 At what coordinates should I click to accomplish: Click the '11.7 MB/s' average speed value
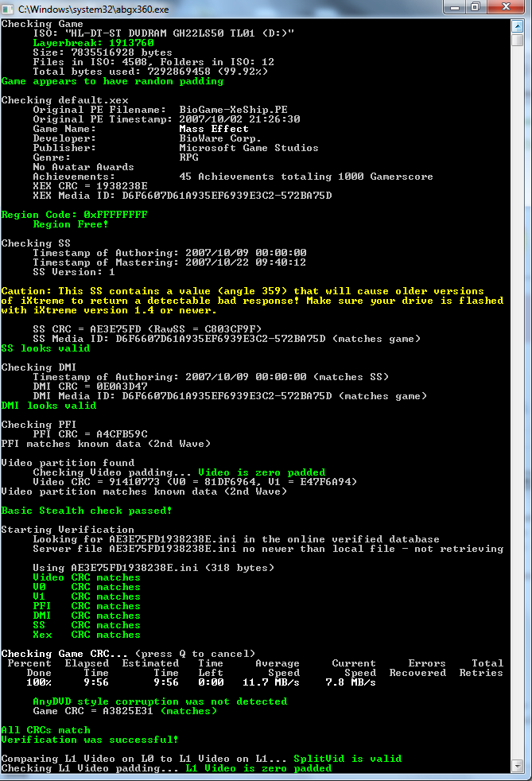271,682
